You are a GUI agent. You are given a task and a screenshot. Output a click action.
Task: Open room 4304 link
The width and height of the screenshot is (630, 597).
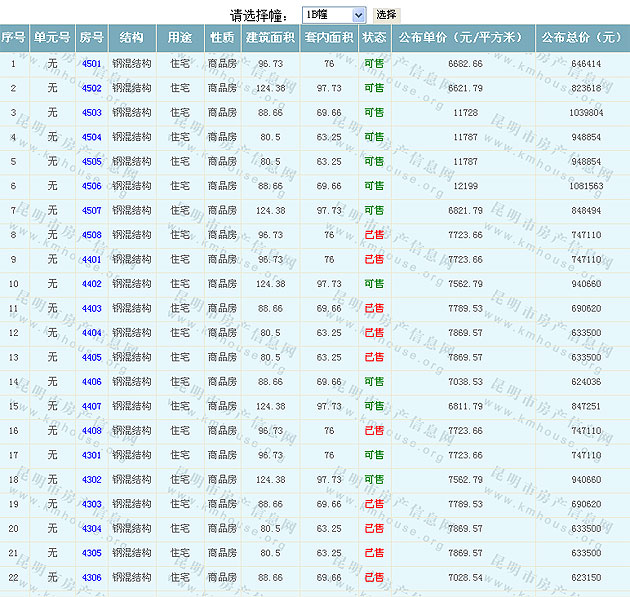point(91,529)
